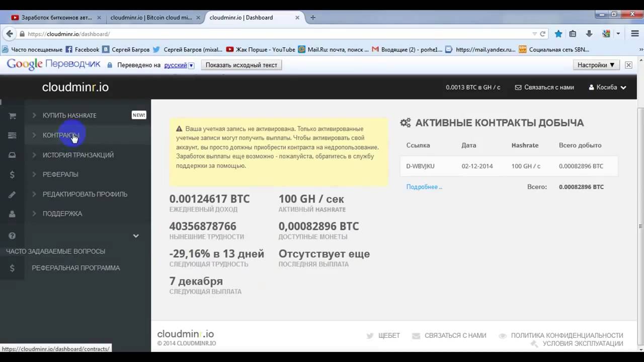Reload the page with refresh icon
Screen dimensions: 644x362
(x=542, y=34)
